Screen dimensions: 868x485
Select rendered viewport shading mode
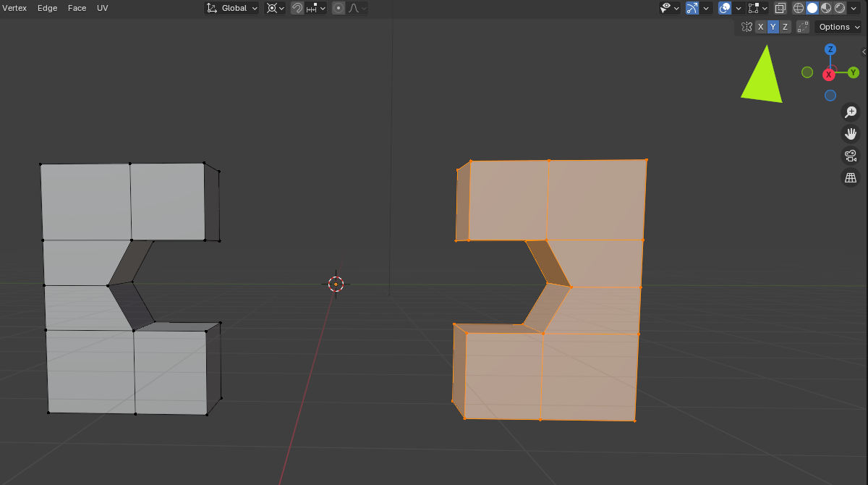[840, 8]
